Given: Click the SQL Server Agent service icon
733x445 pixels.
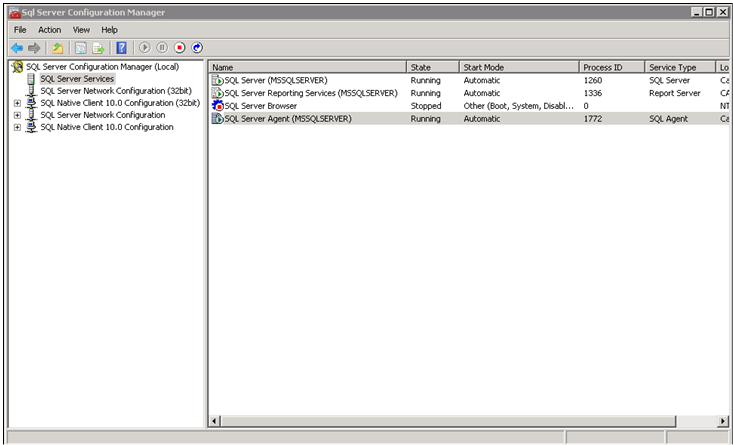Looking at the screenshot, I should 218,119.
